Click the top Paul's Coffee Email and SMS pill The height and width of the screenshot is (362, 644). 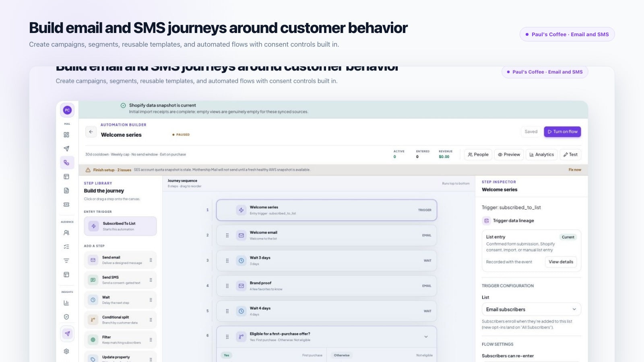(x=567, y=34)
